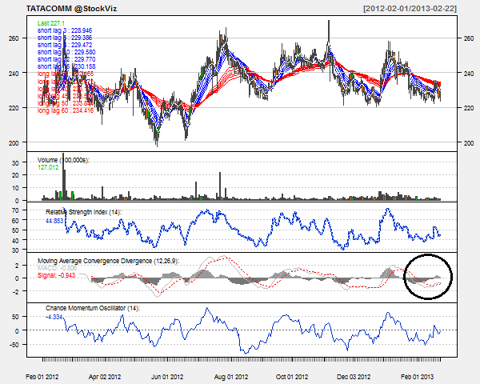
Task: Select legend entry 'short lag 10 : 229.580'
Action: pyautogui.click(x=66, y=52)
